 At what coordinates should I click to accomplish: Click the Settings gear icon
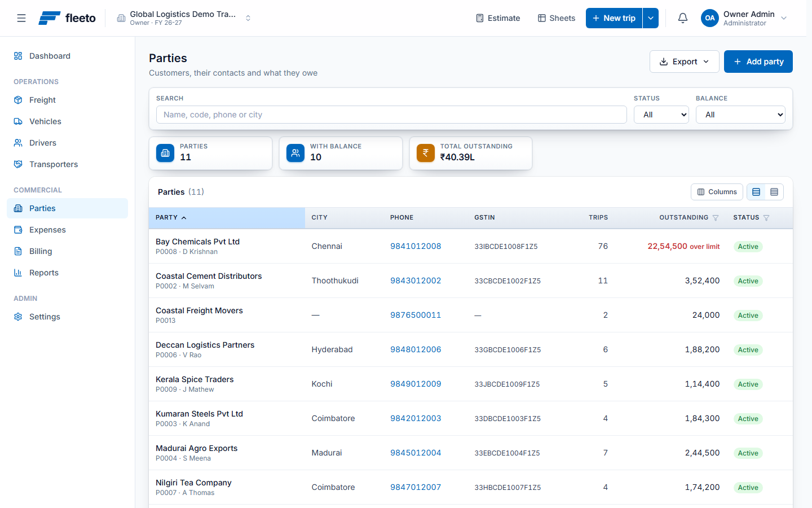(18, 317)
